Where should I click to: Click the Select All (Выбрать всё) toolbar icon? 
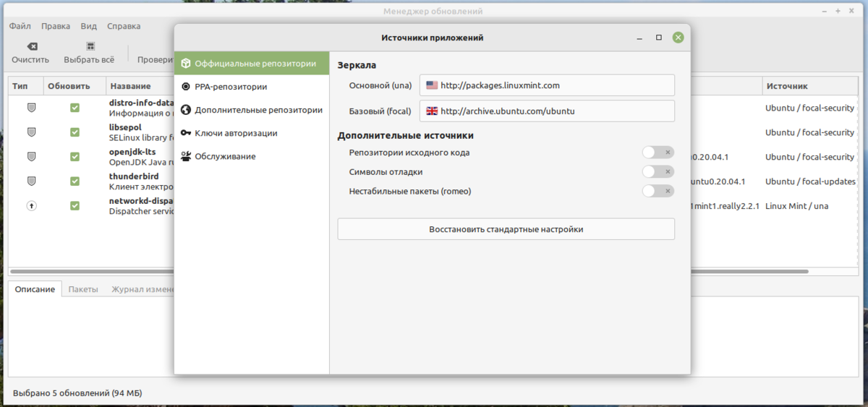point(90,46)
